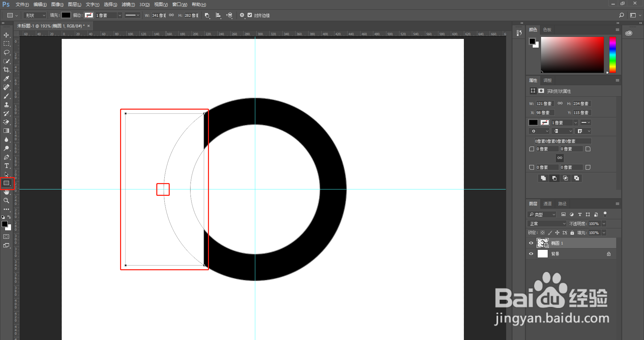Open the 图层 menu

(x=74, y=4)
